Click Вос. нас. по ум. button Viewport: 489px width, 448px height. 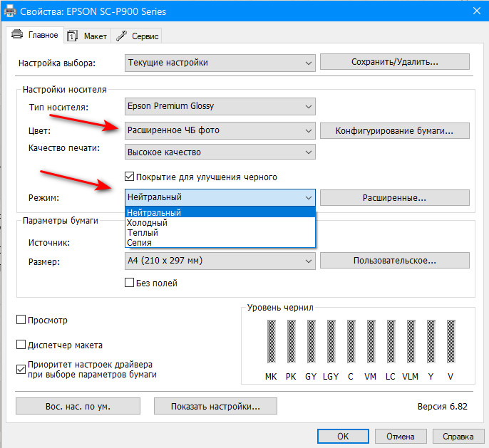click(x=78, y=406)
